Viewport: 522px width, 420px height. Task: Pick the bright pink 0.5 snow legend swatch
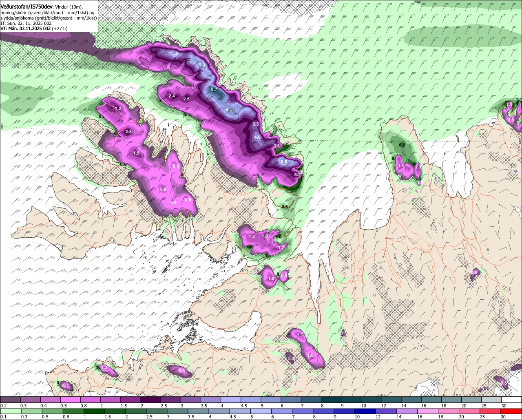click(x=70, y=400)
